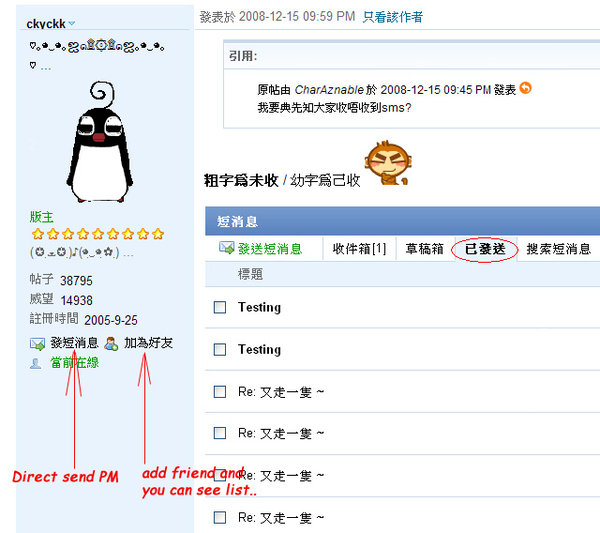600x533 pixels.
Task: Click the 加為好友 add friend link
Action: click(148, 343)
